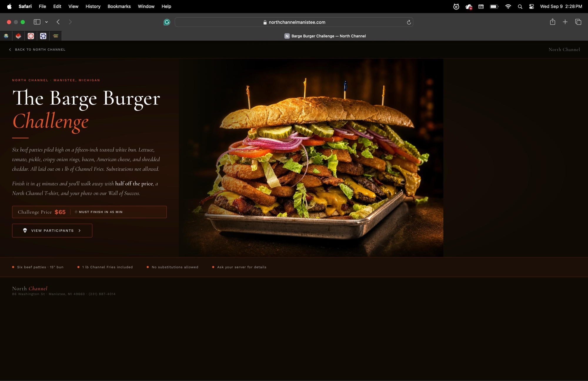Click the lock icon in the address bar

pyautogui.click(x=265, y=22)
